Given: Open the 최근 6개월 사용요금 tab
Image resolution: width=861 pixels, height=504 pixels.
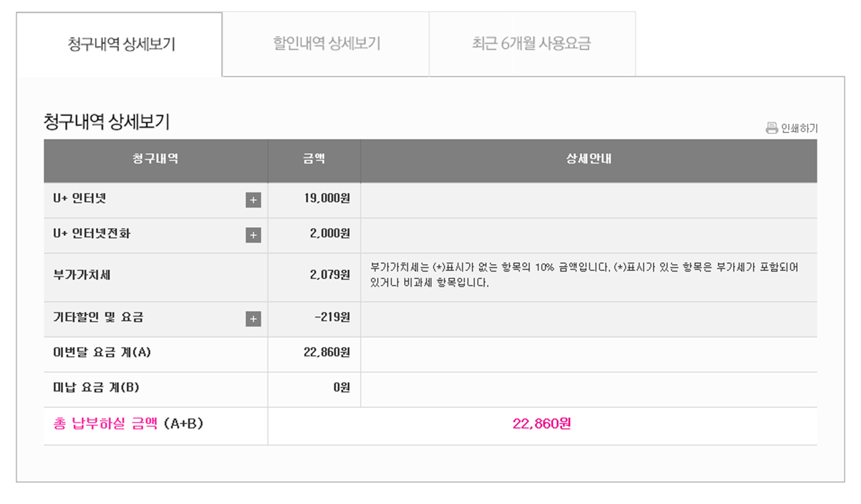Looking at the screenshot, I should click(531, 44).
